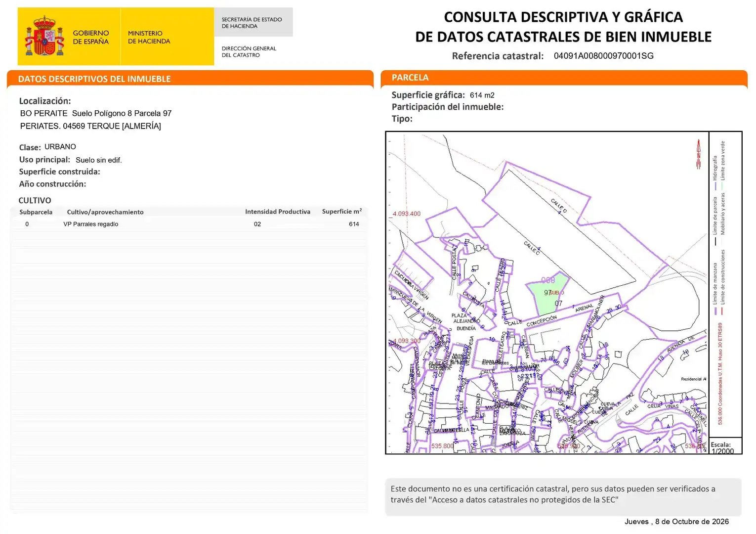Click "PERIATES. 04569 TERQUE [ALMERÍA]" line
756x534 pixels.
pos(90,126)
